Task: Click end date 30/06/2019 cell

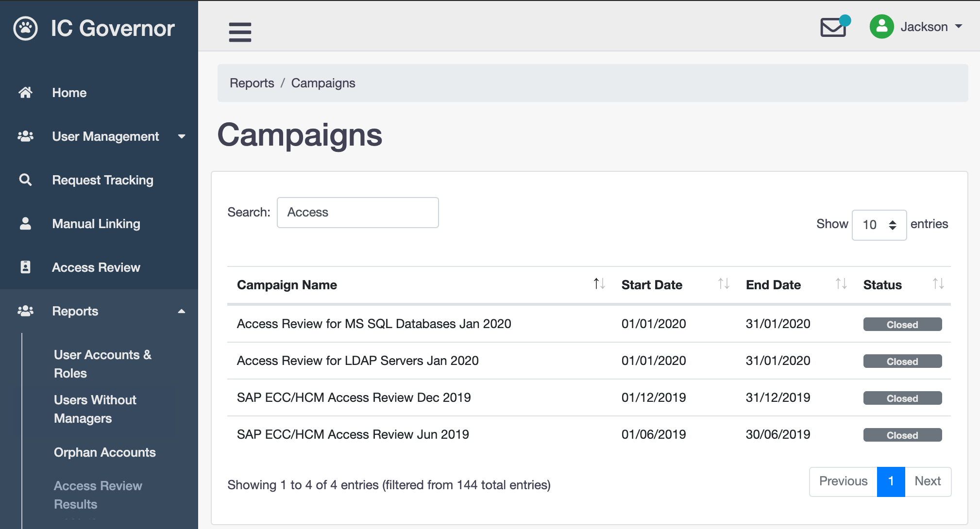Action: pyautogui.click(x=778, y=434)
